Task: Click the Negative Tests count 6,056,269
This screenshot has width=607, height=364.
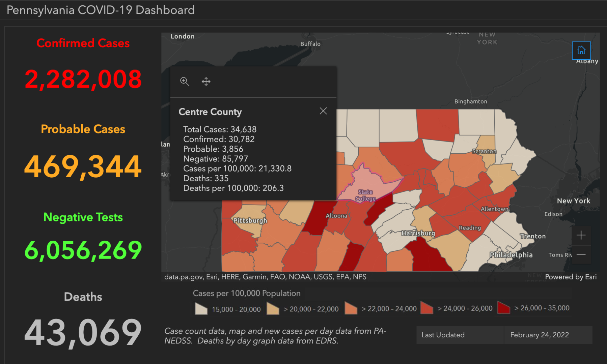Action: pos(83,250)
